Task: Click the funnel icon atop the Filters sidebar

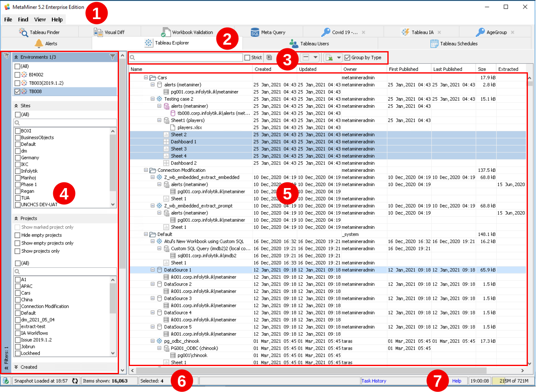Action: [6, 56]
